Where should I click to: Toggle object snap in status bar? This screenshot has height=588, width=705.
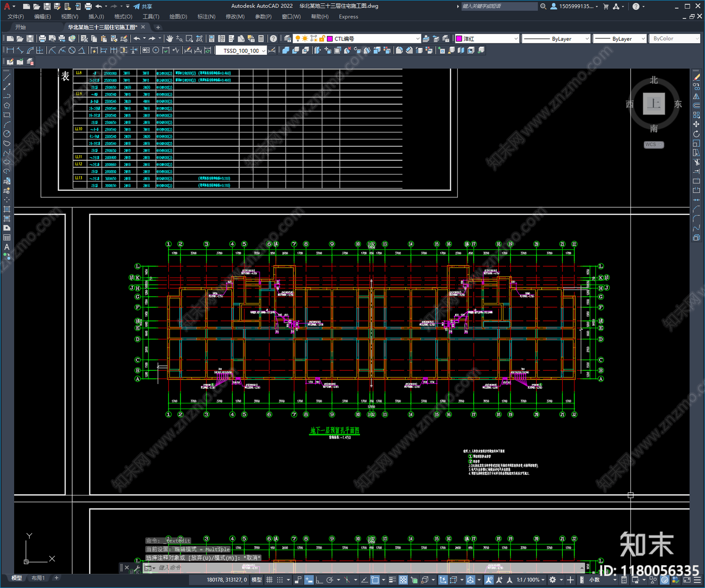pyautogui.click(x=375, y=580)
